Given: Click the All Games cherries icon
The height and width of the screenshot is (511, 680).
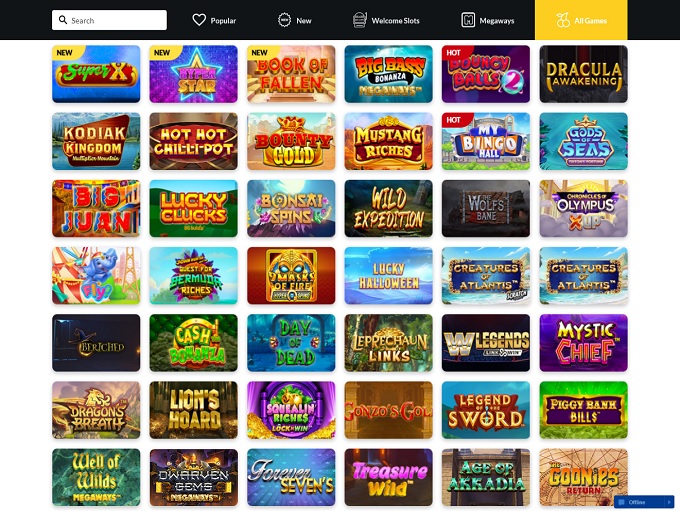Looking at the screenshot, I should tap(563, 20).
